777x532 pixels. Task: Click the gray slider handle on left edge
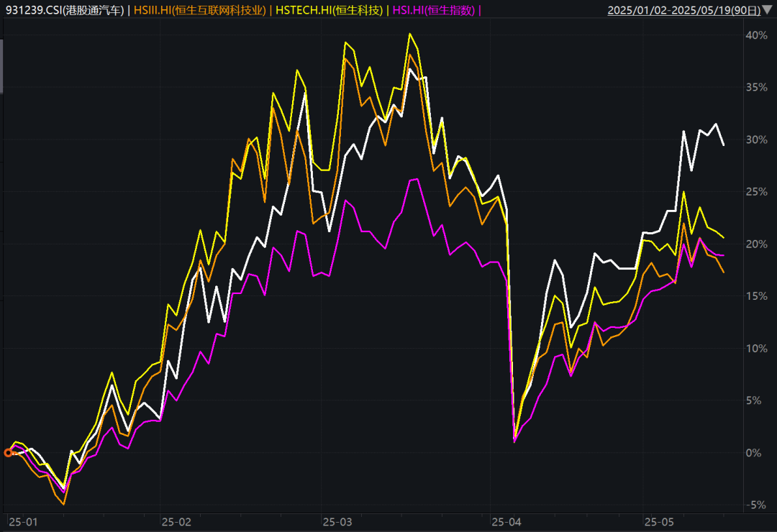coord(1,66)
